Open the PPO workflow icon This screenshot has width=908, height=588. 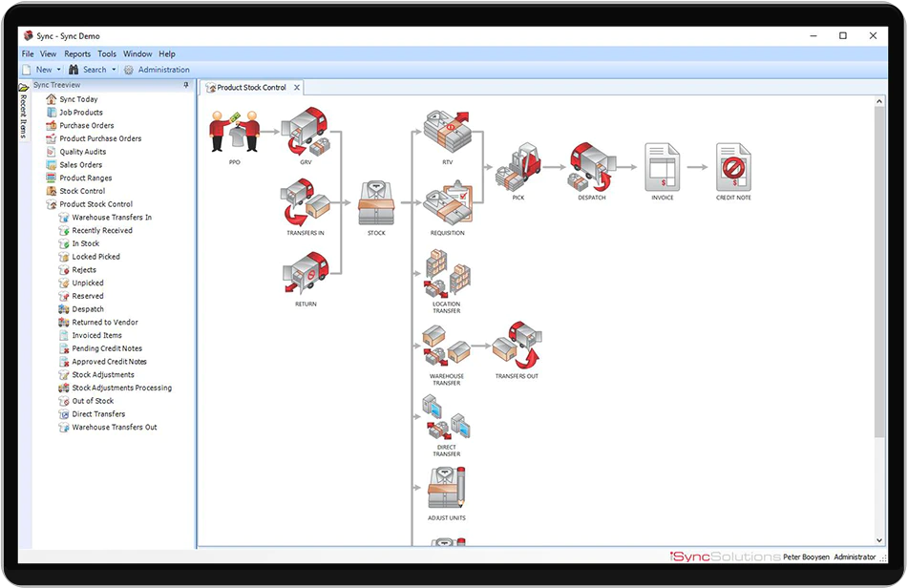[235, 132]
